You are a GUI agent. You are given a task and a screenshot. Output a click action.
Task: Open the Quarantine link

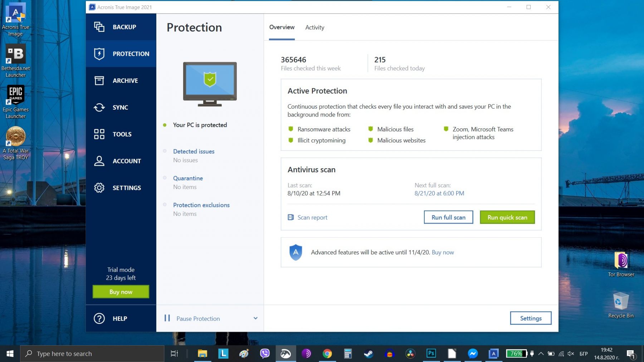[188, 178]
